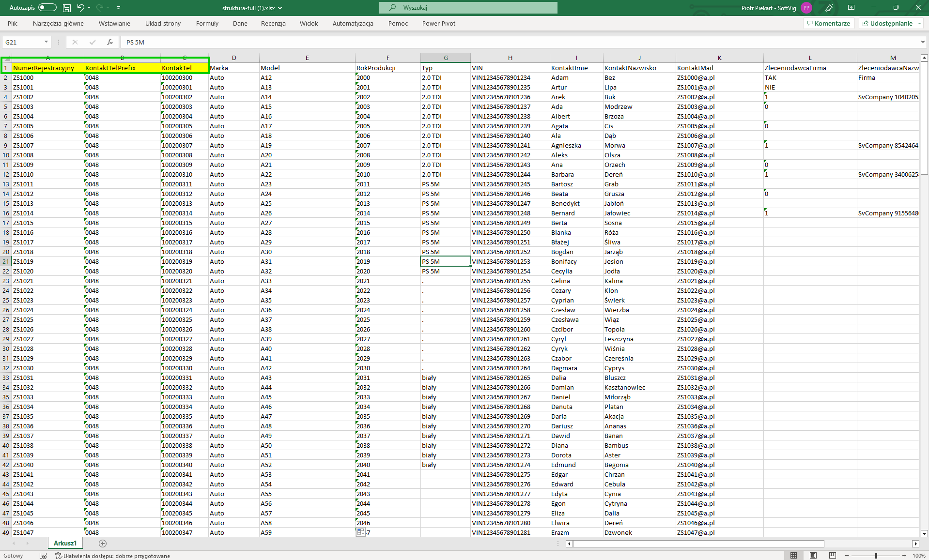Click the macro recording status bar icon
This screenshot has width=929, height=560.
43,556
